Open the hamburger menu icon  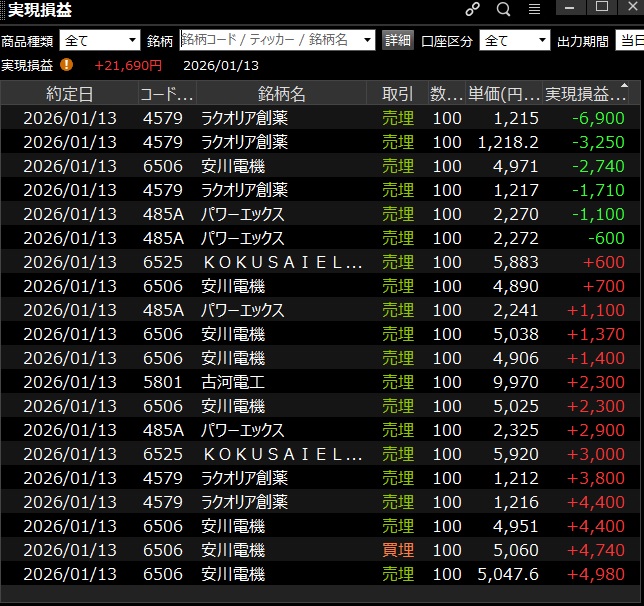click(x=534, y=9)
